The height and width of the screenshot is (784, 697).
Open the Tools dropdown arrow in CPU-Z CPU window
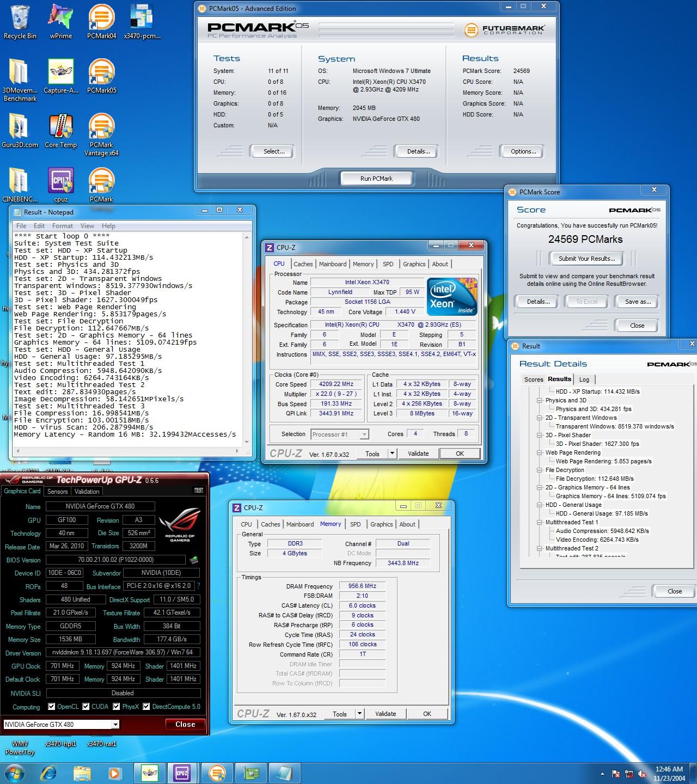click(392, 454)
